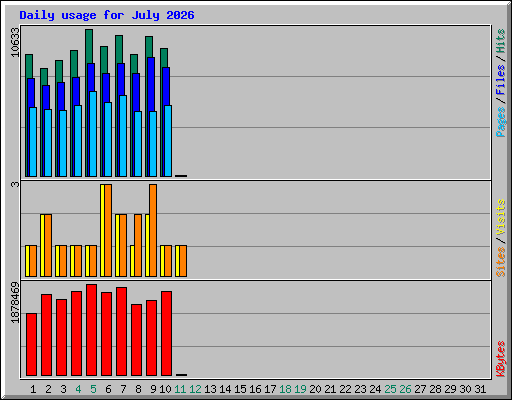
Task: Click the red KBytes bar for day 8
Action: pos(136,340)
